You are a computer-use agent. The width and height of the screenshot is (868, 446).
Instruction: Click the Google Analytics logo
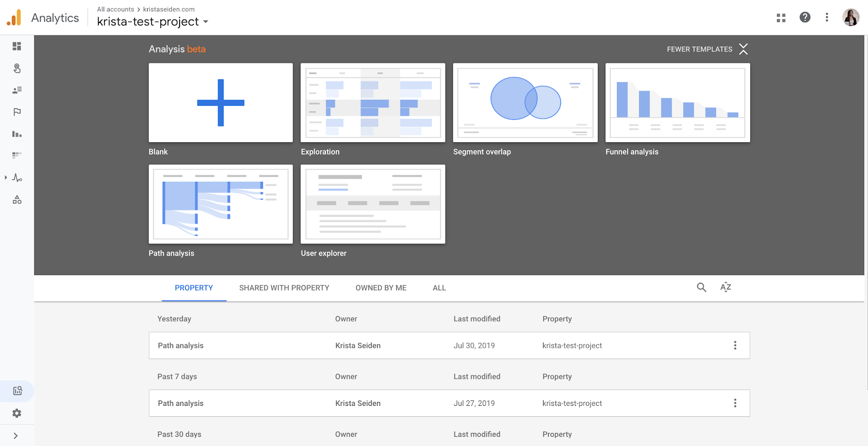click(x=14, y=17)
